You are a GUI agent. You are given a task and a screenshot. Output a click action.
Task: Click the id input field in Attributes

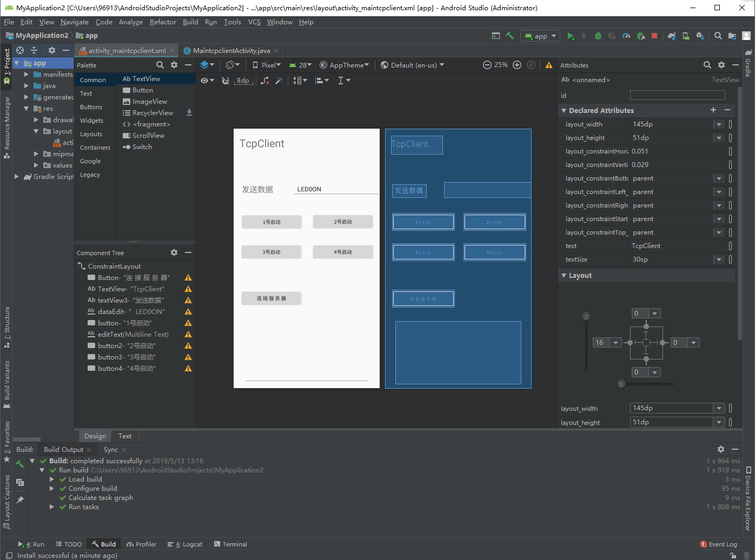677,95
